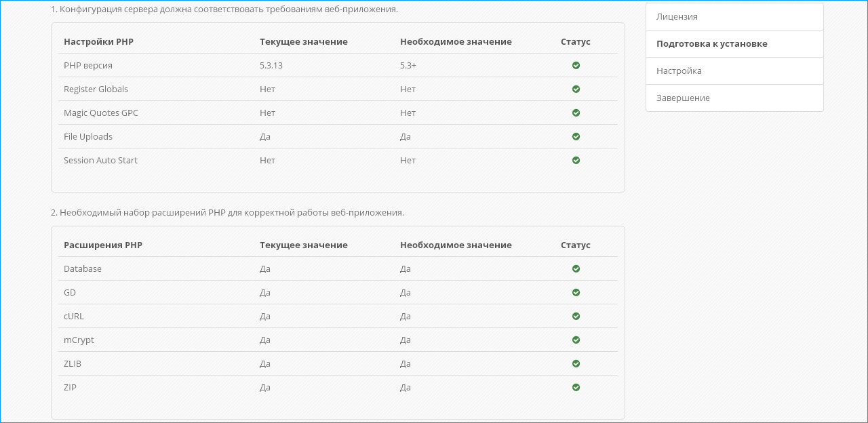Click ZLIB extension green check icon

click(x=576, y=364)
